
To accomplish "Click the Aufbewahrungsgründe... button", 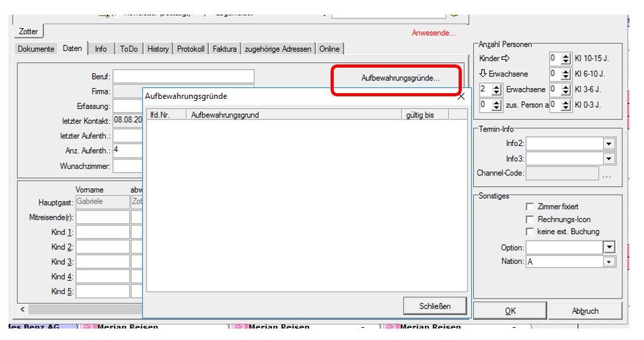I will (399, 78).
